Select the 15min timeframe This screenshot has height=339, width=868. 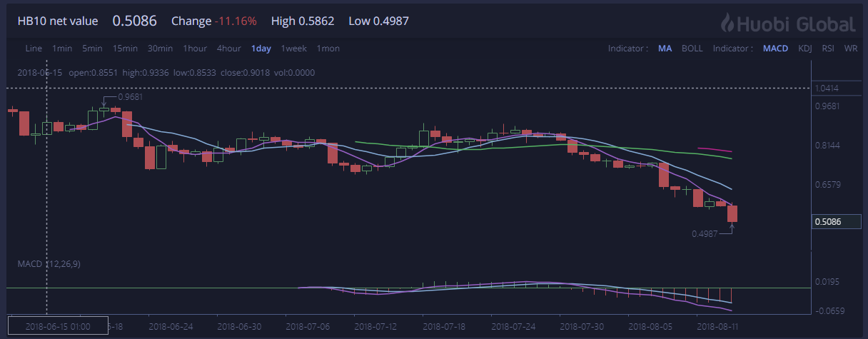click(125, 49)
